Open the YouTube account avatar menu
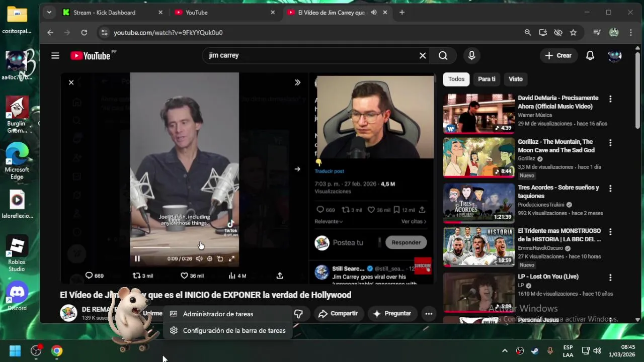The height and width of the screenshot is (362, 644). pyautogui.click(x=614, y=56)
